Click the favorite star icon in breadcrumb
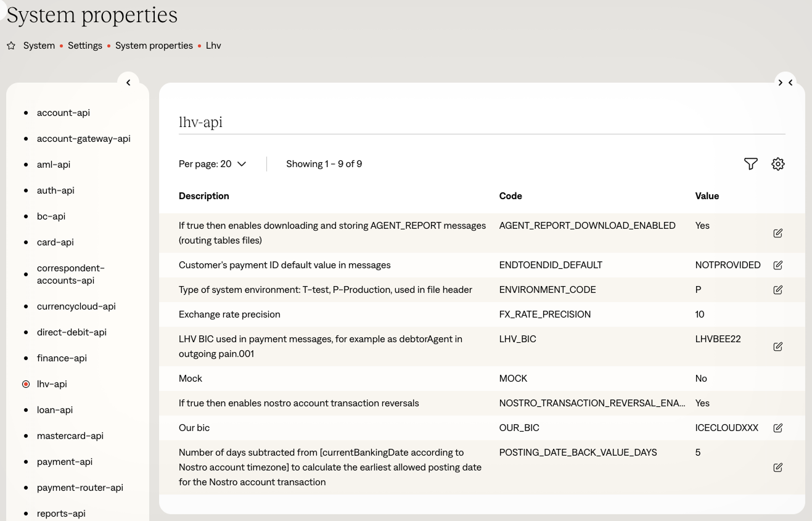Screen dimensions: 812x521 click(10, 46)
